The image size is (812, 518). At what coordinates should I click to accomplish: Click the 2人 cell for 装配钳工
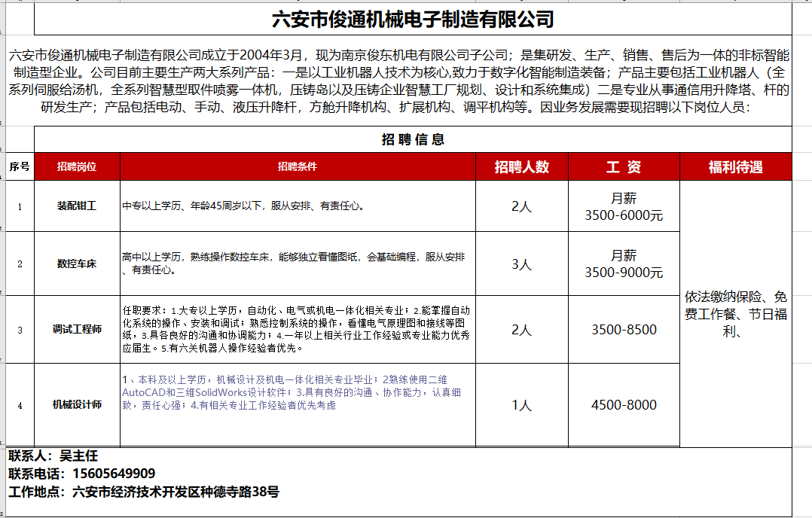[x=522, y=206]
